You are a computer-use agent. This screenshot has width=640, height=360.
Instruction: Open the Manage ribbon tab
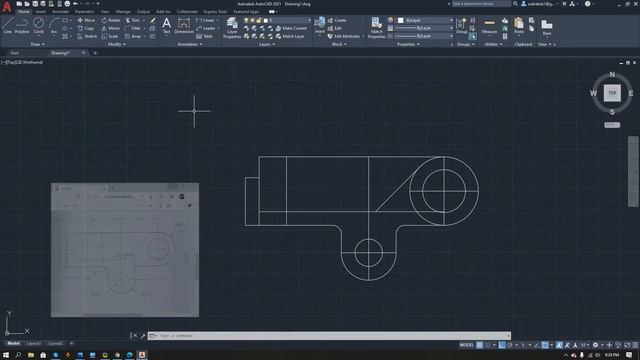(x=123, y=12)
